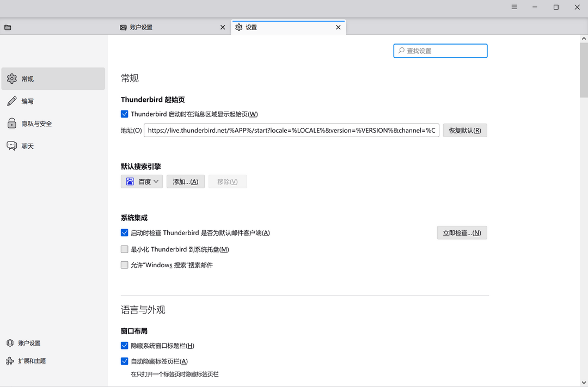
Task: Select the 设置 tab
Action: tap(283, 27)
